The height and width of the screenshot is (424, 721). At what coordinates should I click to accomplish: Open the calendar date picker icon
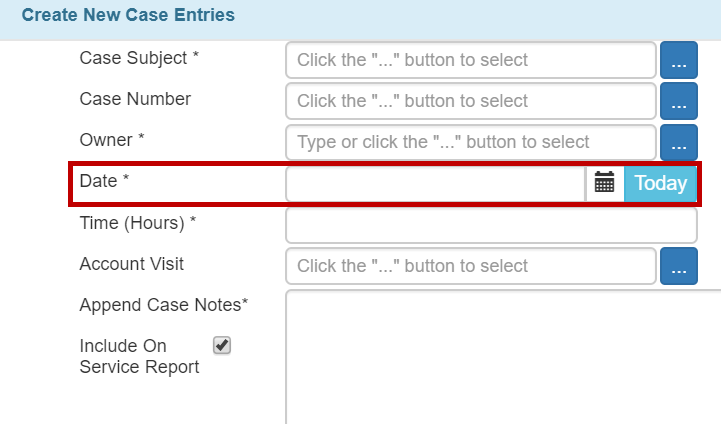pos(604,183)
